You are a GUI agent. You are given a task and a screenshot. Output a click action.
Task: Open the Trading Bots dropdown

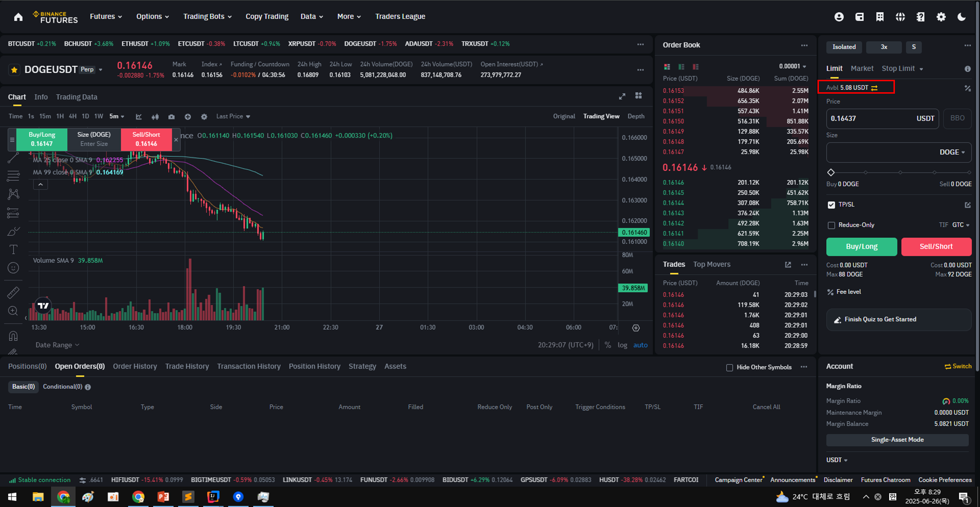[207, 16]
